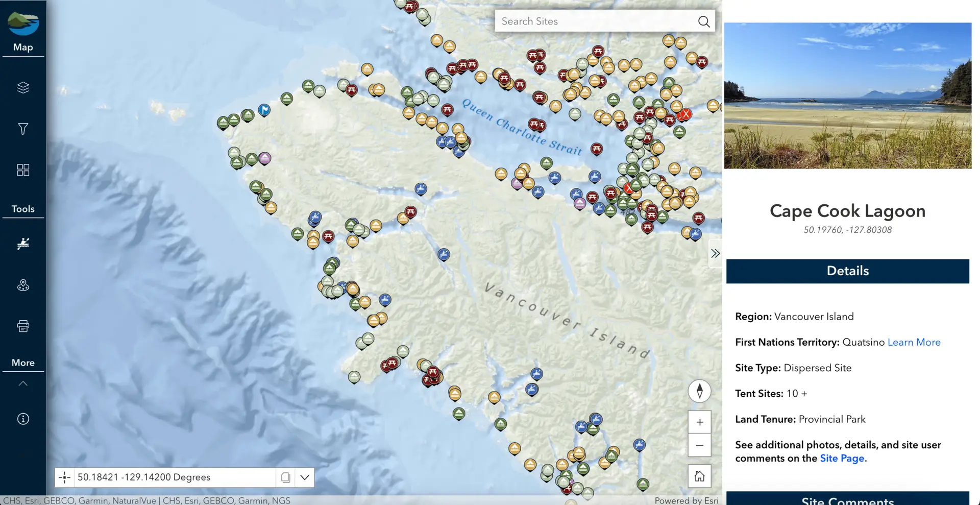This screenshot has height=505, width=980.
Task: Open the basemap gallery grid icon
Action: pyautogui.click(x=23, y=170)
